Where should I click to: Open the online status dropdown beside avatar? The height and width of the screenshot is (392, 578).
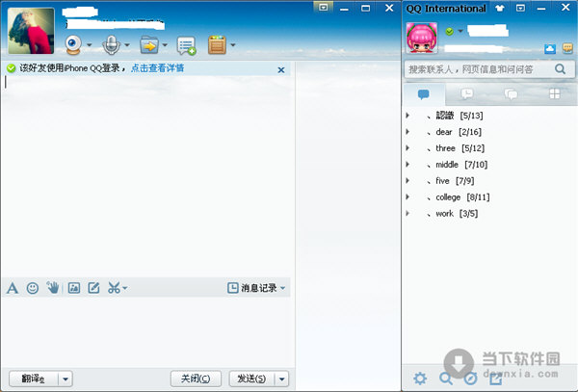coord(460,32)
